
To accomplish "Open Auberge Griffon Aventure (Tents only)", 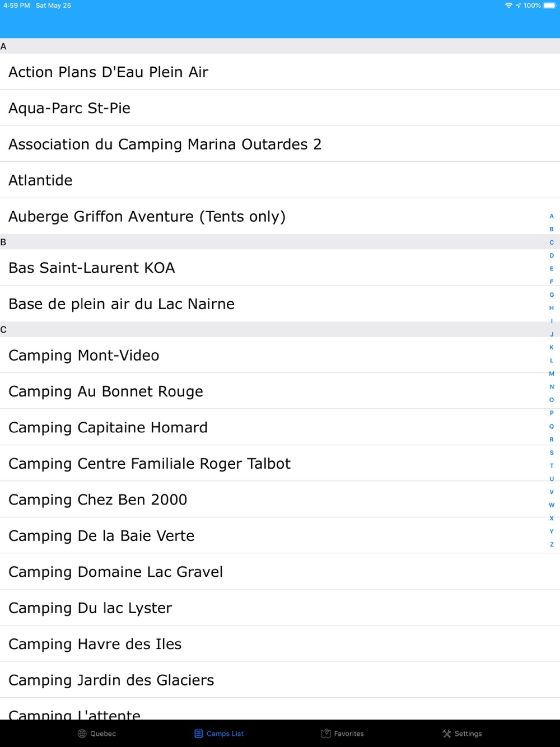I will (x=147, y=217).
